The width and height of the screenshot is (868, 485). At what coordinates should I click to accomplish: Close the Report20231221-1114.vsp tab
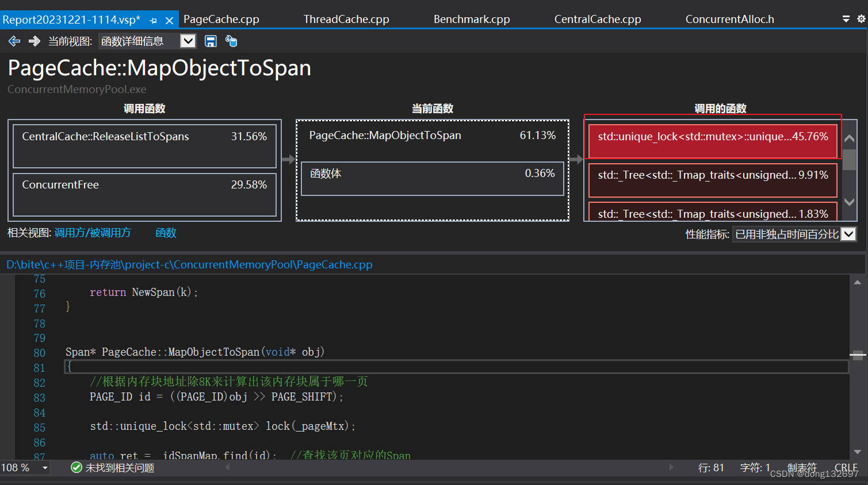tap(169, 20)
